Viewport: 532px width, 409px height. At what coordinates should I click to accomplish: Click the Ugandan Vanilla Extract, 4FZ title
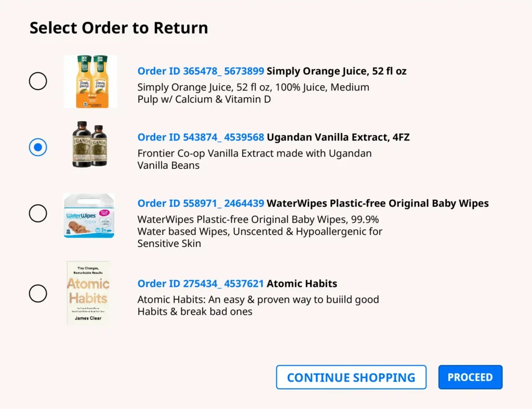pos(338,137)
